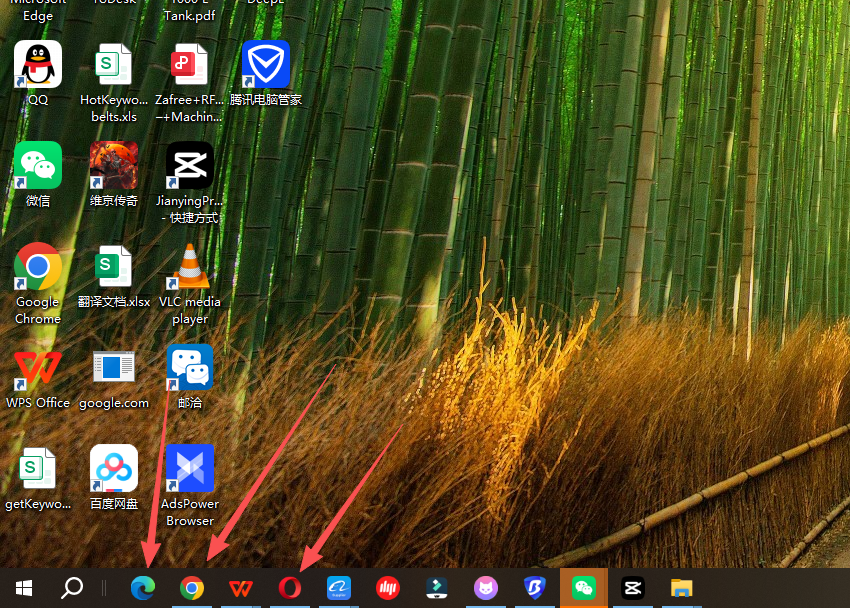Click the taskbar search magnifier
Viewport: 850px width, 608px height.
click(72, 588)
